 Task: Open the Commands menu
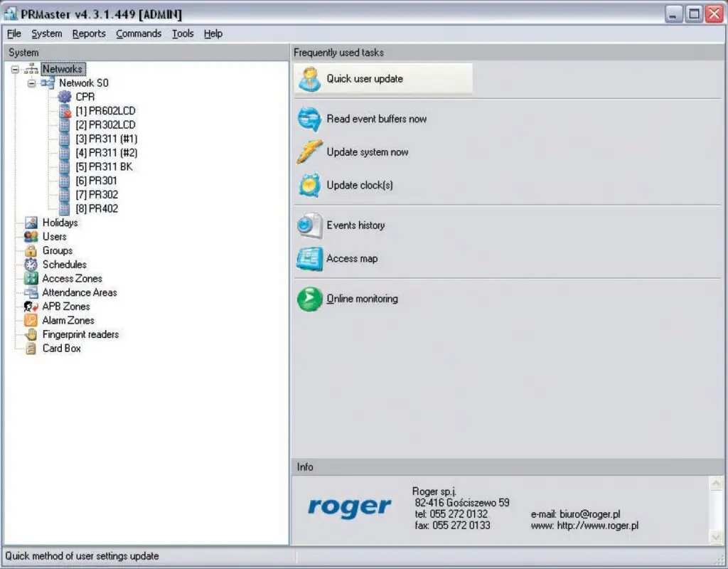click(139, 33)
